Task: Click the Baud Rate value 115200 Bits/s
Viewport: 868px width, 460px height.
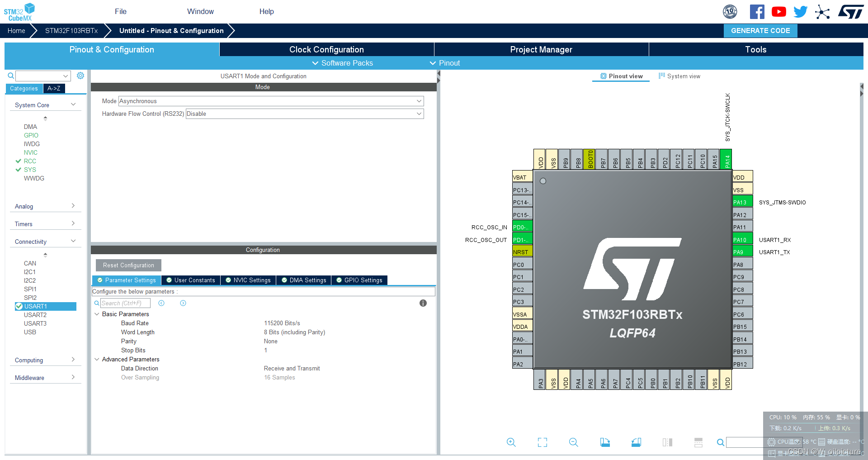Action: [282, 323]
